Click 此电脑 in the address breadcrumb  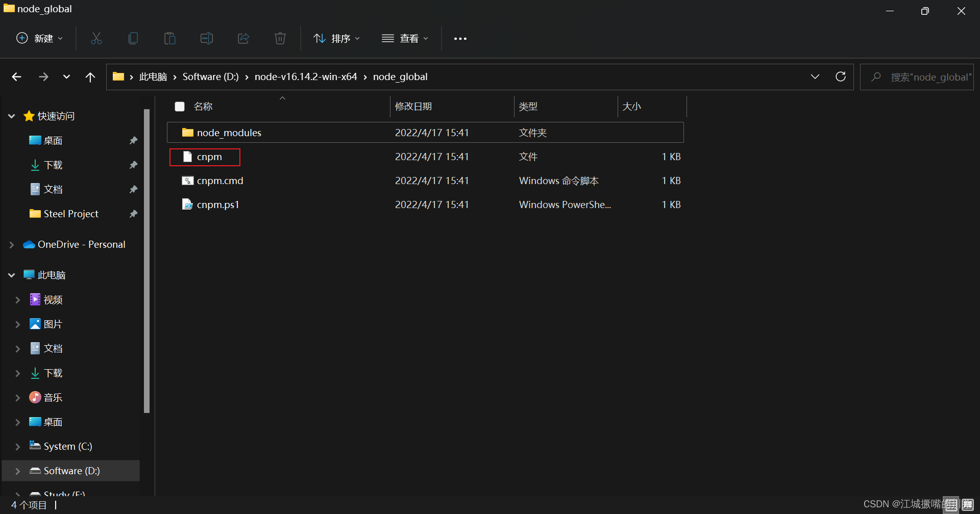(153, 77)
